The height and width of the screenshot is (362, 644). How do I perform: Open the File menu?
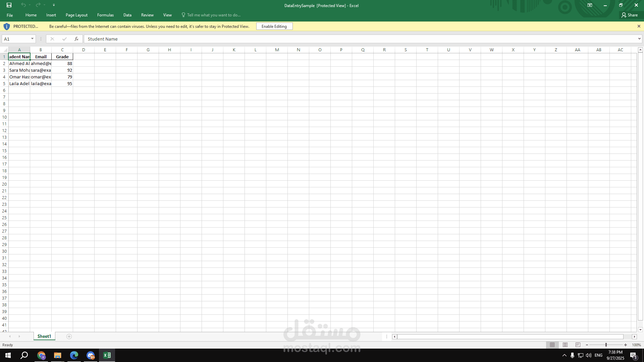click(10, 15)
